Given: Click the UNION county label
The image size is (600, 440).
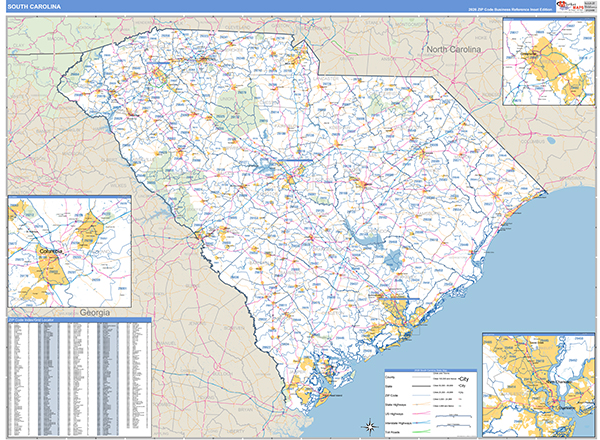Looking at the screenshot, I should (227, 99).
